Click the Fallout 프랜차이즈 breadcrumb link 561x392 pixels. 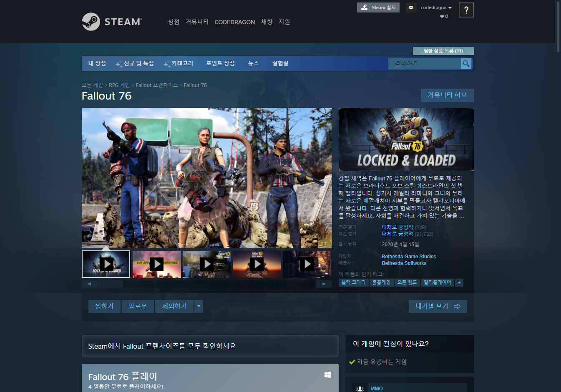(x=157, y=85)
